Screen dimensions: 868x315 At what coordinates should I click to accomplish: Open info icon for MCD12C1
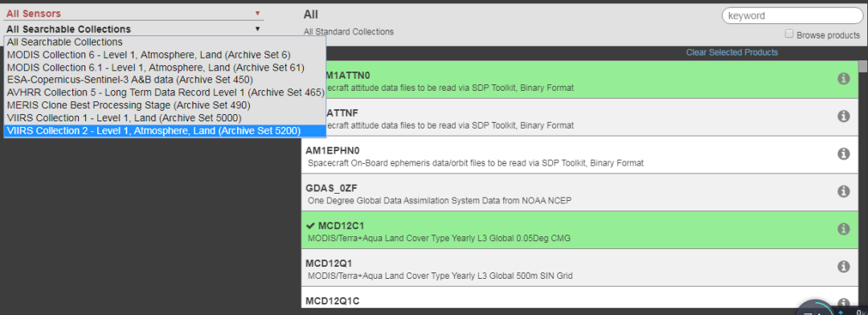[843, 229]
